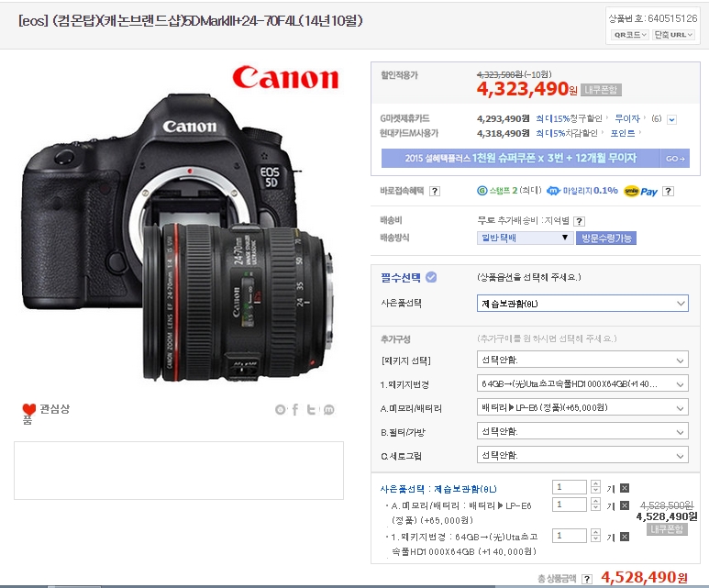Click 내쿠폰함 button beside 4,323,490원

pos(601,90)
